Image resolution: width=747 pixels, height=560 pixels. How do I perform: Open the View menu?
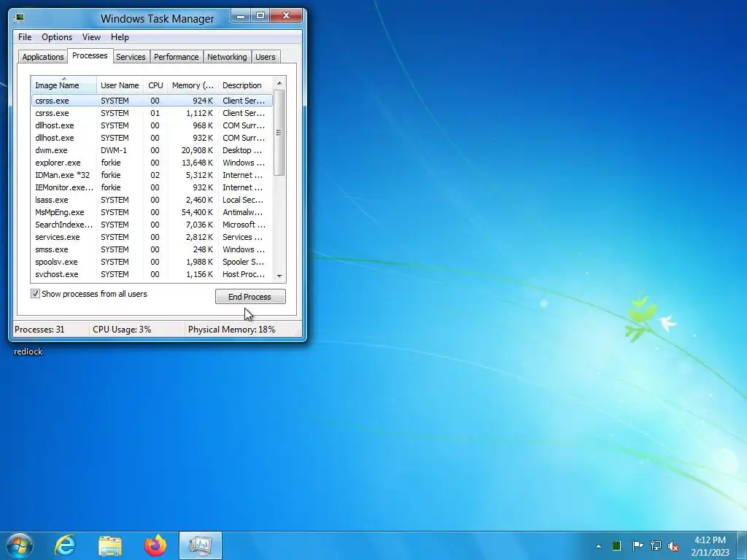(91, 37)
